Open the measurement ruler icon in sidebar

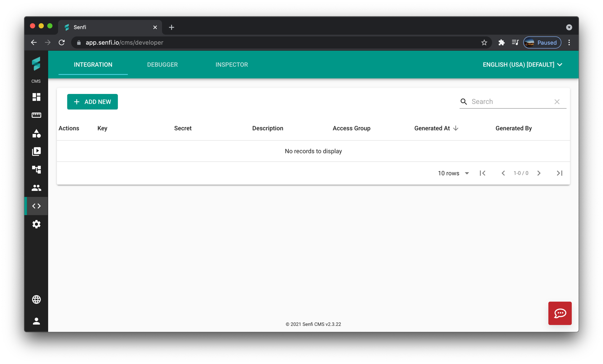[36, 115]
